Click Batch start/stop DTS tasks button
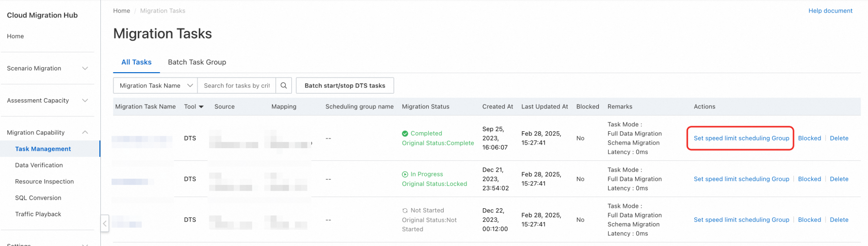 point(345,86)
